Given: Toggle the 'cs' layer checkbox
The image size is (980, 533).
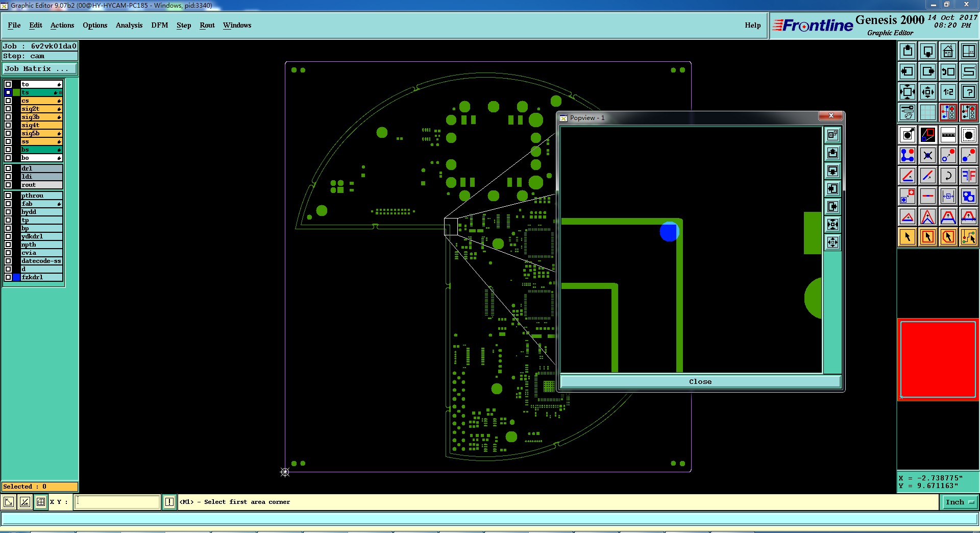Looking at the screenshot, I should [8, 101].
